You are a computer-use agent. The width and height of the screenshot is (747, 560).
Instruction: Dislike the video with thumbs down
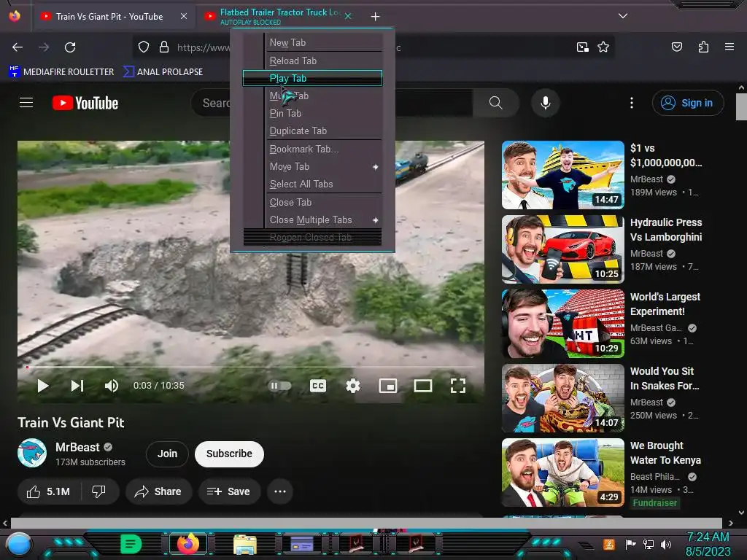point(98,491)
